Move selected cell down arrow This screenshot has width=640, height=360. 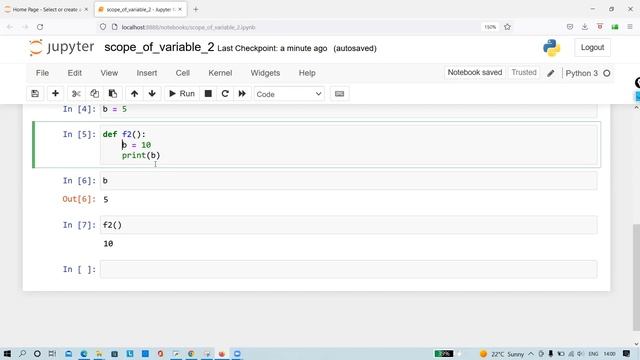pos(152,94)
